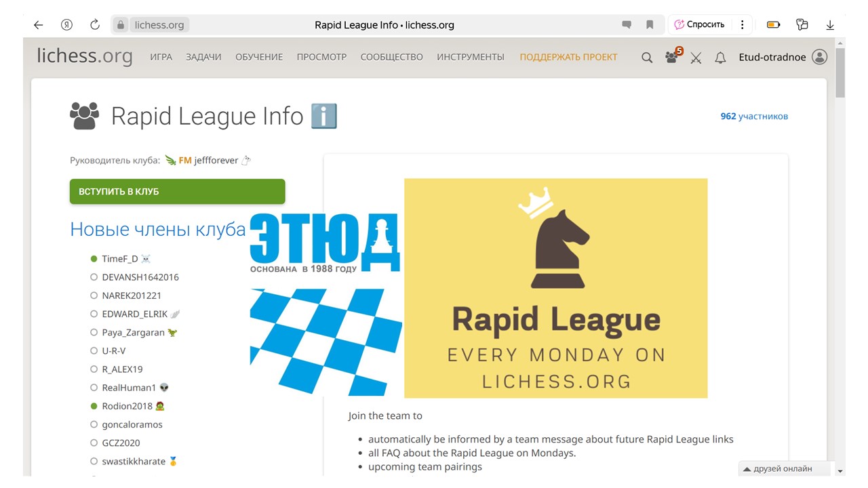868x488 pixels.
Task: Open member goncaloramos profile
Action: 132,424
